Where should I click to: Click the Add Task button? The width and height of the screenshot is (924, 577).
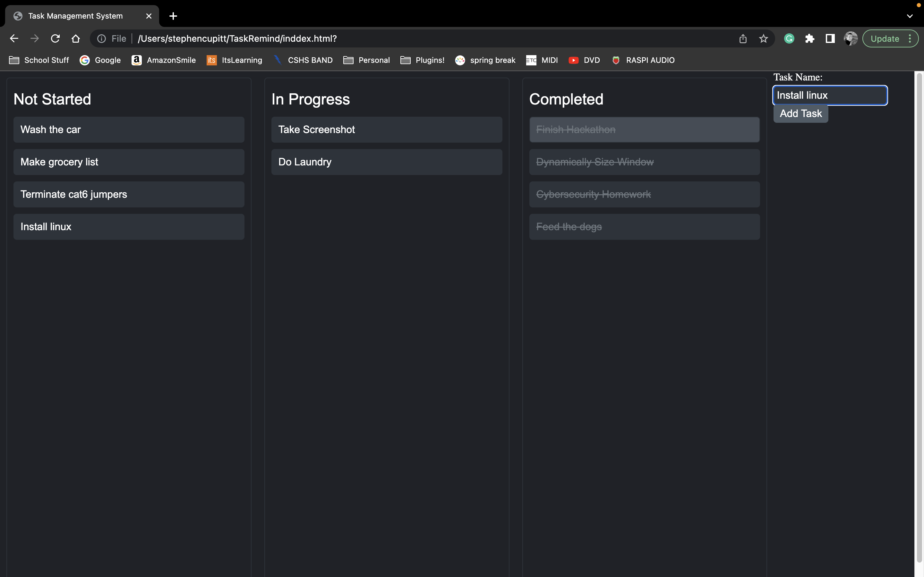pyautogui.click(x=800, y=114)
